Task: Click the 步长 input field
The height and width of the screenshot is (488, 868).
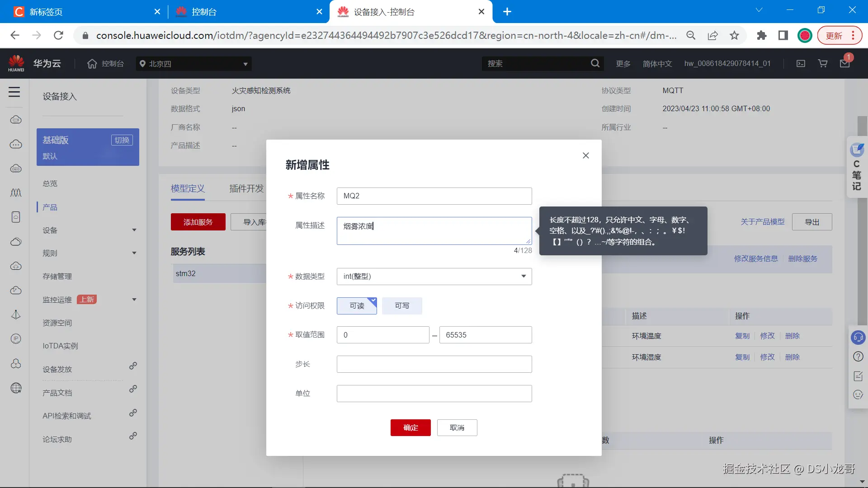Action: point(434,364)
